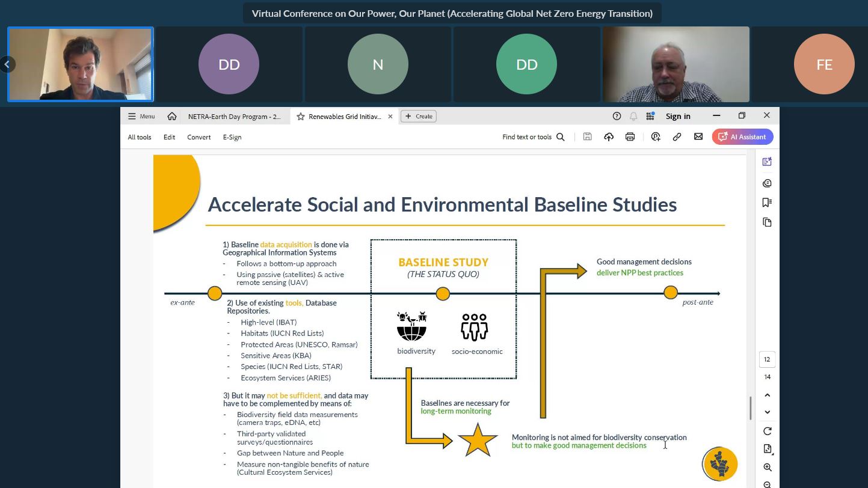Screen dimensions: 868x488
Task: Switch to NETRA-Earth Day Program tab
Action: tap(234, 117)
